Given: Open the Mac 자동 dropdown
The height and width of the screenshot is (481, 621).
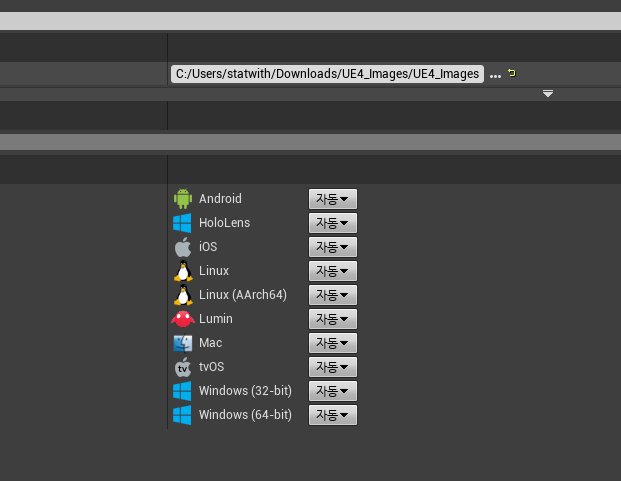Looking at the screenshot, I should click(333, 343).
